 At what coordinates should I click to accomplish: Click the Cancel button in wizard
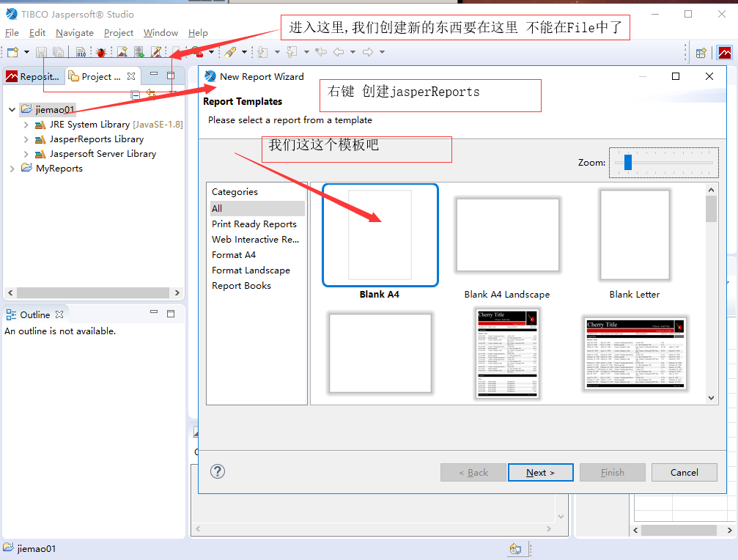[x=685, y=473]
